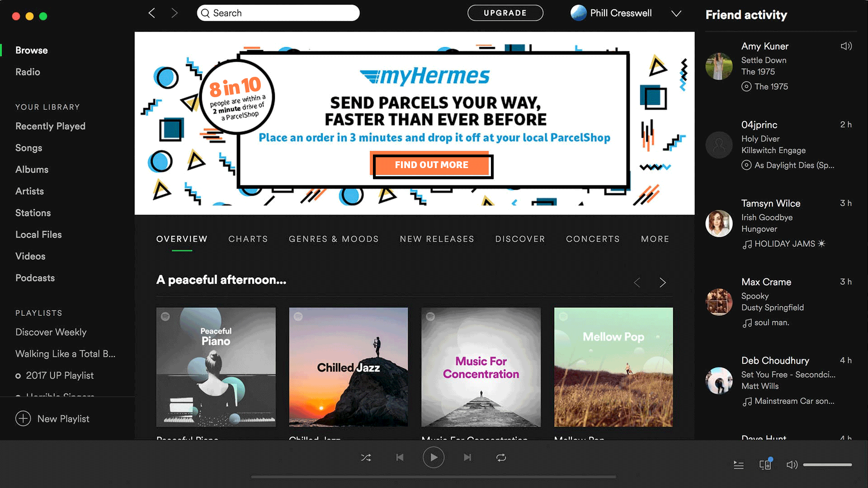
Task: Click the music note beside Mainstream Car son...
Action: (x=747, y=402)
